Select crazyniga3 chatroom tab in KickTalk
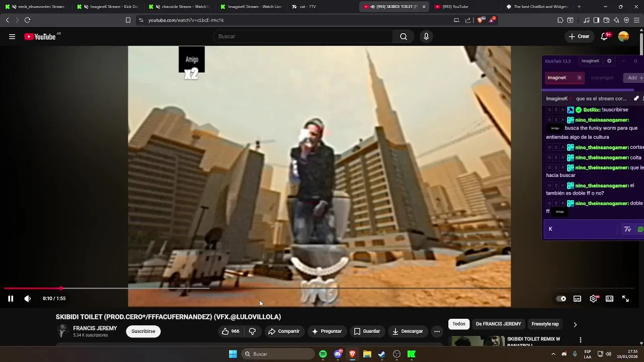Viewport: 644px width, 362px height. coord(602,77)
